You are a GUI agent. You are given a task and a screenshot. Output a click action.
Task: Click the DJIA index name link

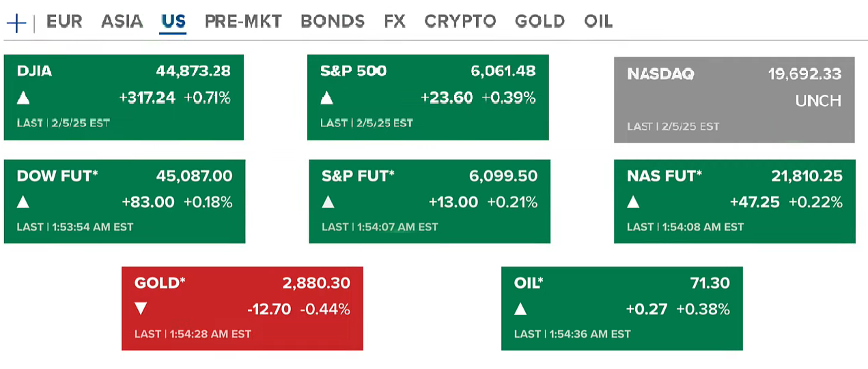(34, 71)
